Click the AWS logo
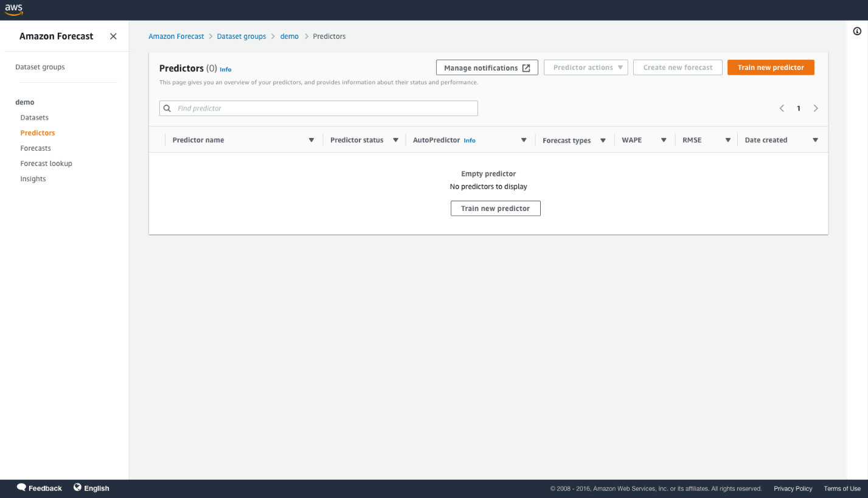The height and width of the screenshot is (498, 868). point(14,9)
